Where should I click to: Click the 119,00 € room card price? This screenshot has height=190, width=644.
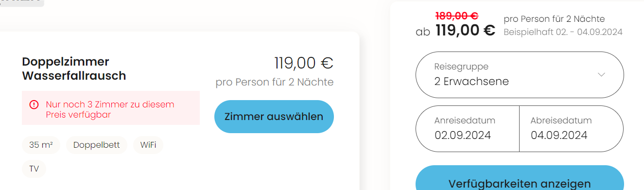click(304, 63)
